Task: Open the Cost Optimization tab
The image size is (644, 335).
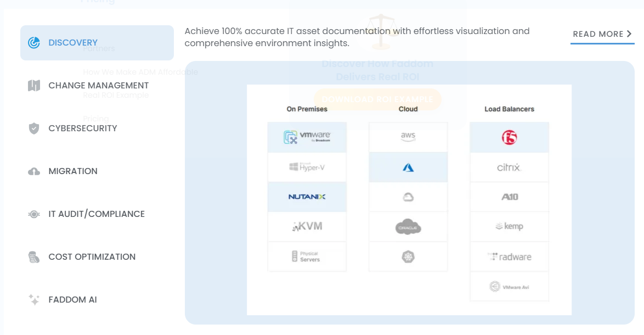Action: (x=97, y=256)
